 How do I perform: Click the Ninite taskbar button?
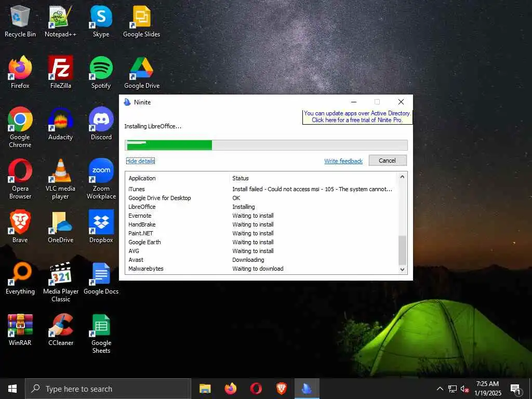(307, 389)
